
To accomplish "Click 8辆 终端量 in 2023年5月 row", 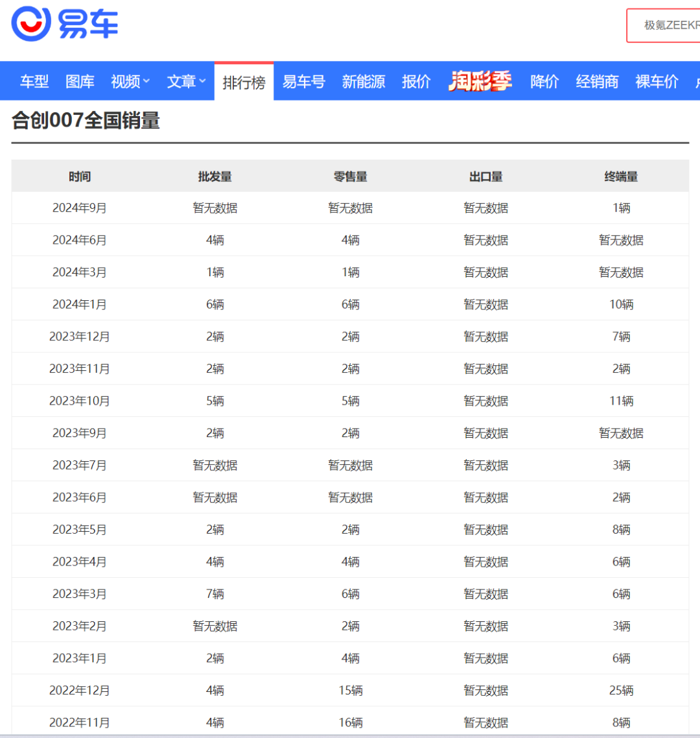I will coord(622,529).
